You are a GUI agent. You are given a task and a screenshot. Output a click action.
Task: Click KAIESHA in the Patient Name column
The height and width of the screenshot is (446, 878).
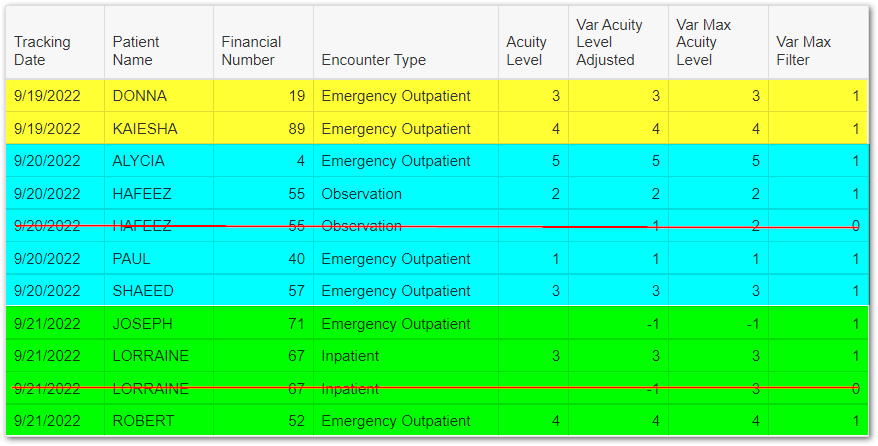[x=158, y=128]
